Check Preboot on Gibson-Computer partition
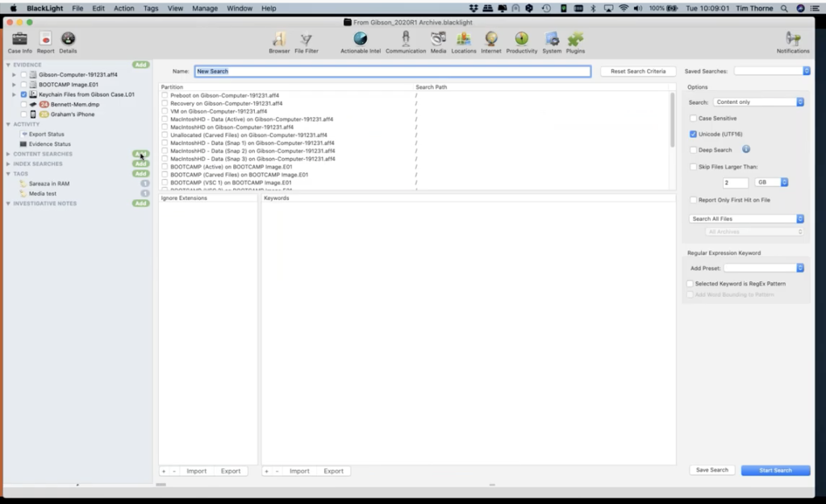826x504 pixels. coord(165,95)
